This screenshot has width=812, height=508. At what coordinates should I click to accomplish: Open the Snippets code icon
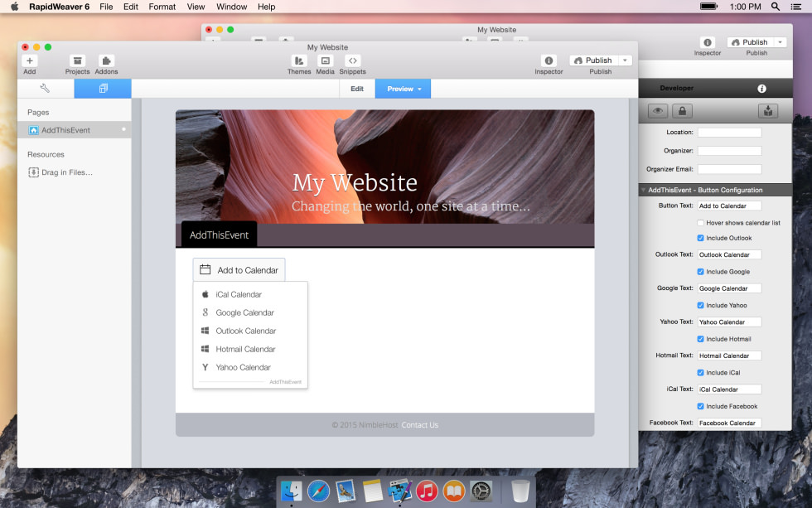(353, 60)
